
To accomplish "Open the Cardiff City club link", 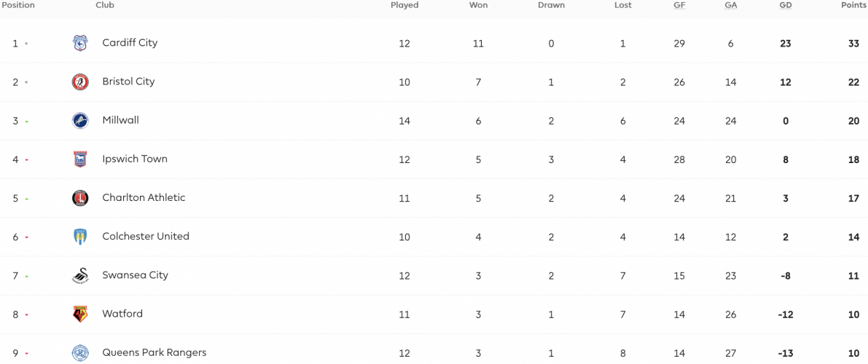I will coord(130,43).
